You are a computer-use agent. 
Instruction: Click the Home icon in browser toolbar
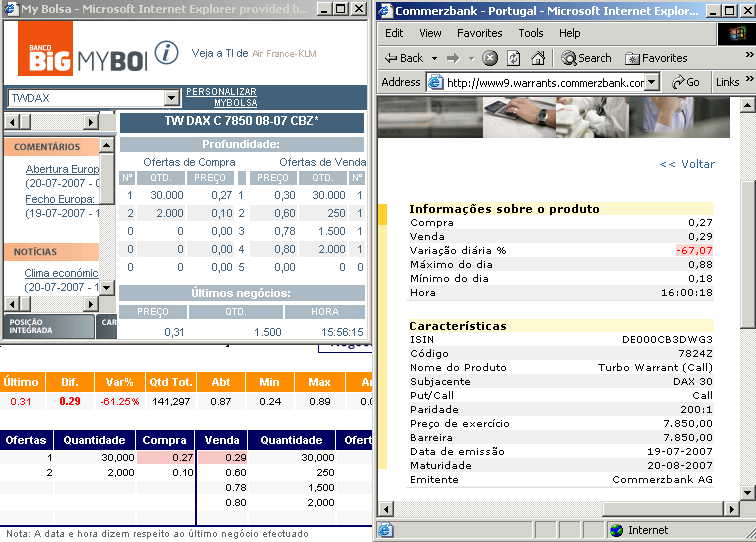(x=538, y=58)
